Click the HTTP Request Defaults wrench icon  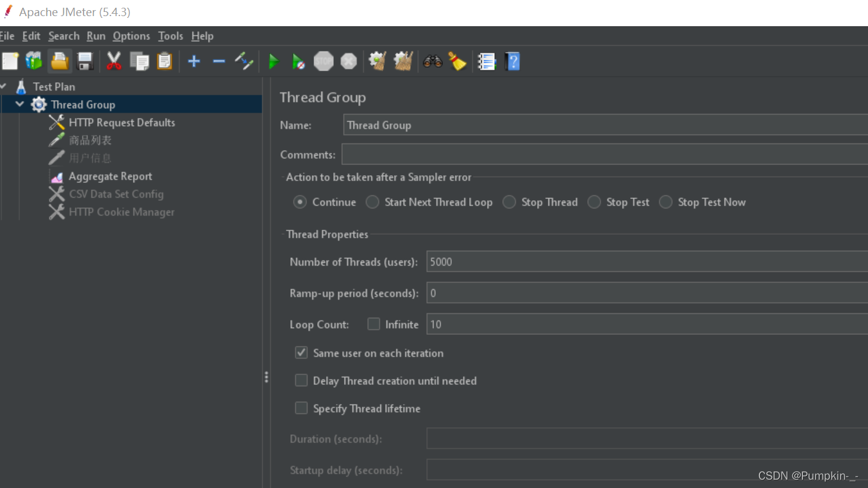click(x=57, y=122)
